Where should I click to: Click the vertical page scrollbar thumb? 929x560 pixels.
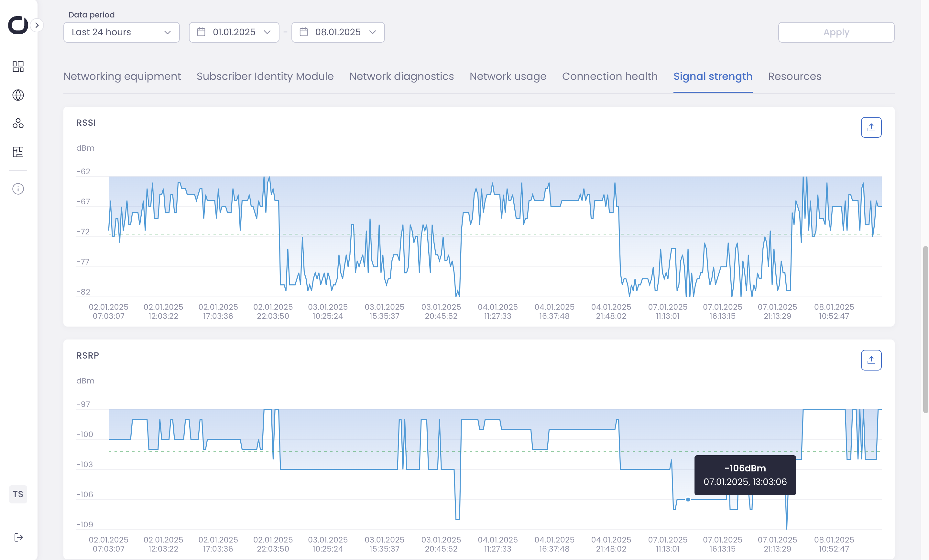(x=925, y=330)
